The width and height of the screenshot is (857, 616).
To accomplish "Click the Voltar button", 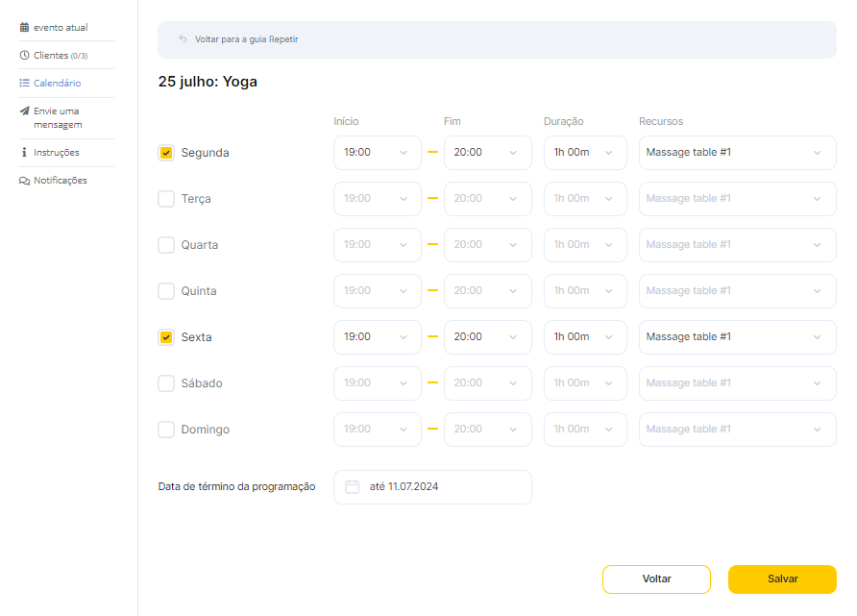I will point(656,579).
